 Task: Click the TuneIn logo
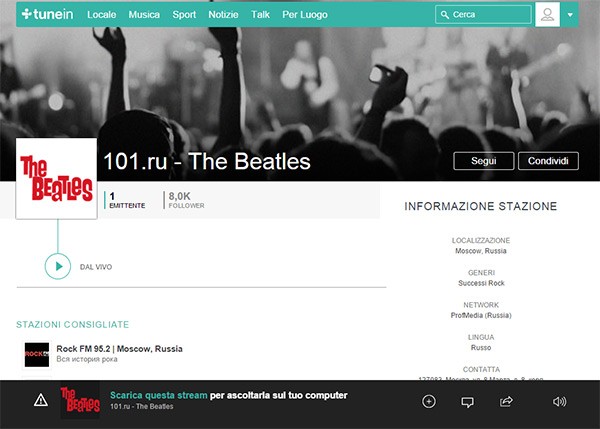click(x=47, y=14)
